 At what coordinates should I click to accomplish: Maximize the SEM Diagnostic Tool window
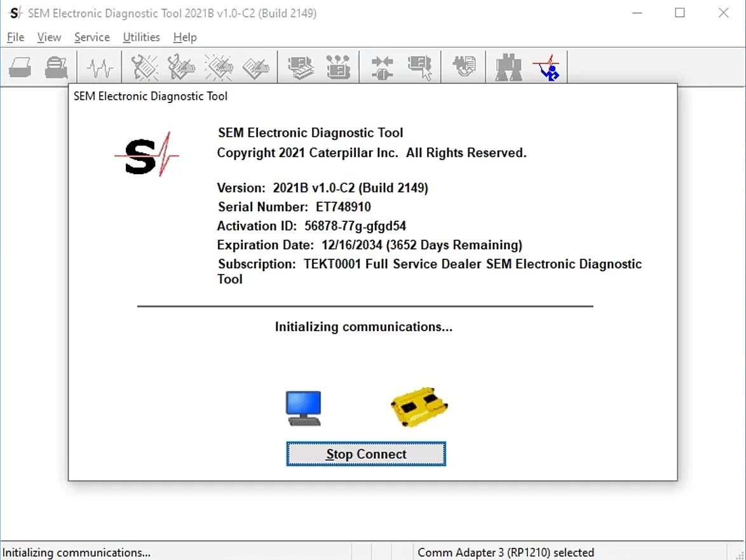coord(680,13)
